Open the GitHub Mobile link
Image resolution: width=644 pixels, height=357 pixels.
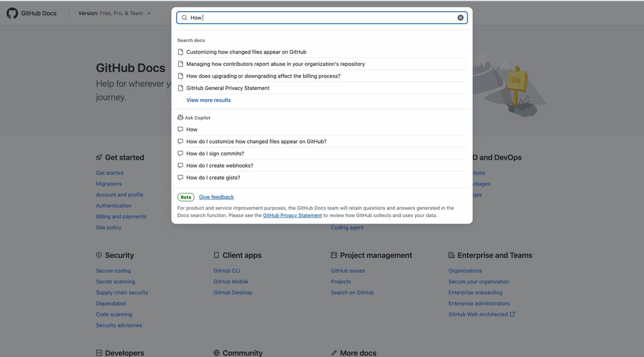[231, 281]
